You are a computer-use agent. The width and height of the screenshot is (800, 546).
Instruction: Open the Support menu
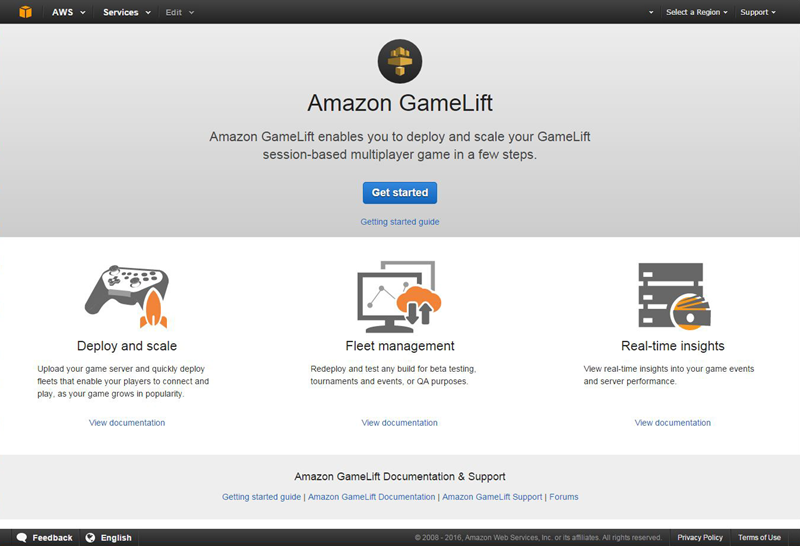(758, 12)
